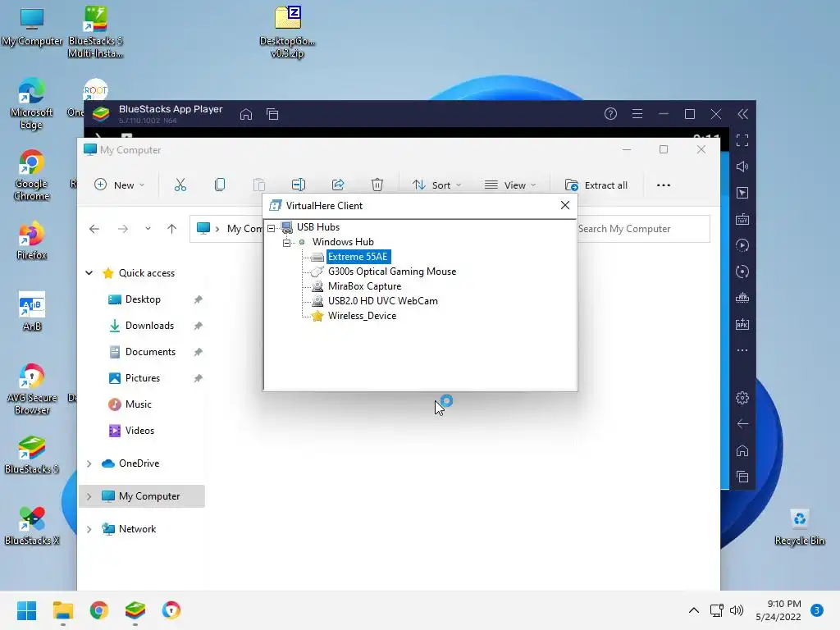Image resolution: width=840 pixels, height=630 pixels.
Task: Select G300s Optical Gaming Mouse device
Action: [x=391, y=272]
